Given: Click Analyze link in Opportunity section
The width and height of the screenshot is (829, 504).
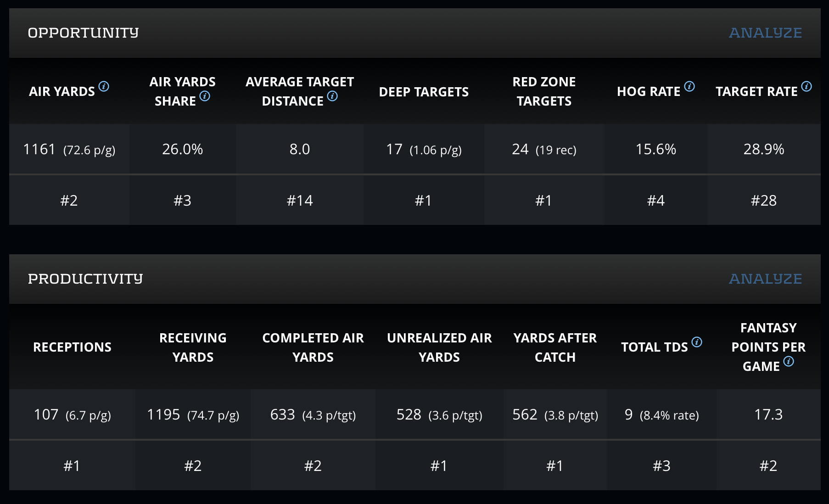Looking at the screenshot, I should coord(765,33).
